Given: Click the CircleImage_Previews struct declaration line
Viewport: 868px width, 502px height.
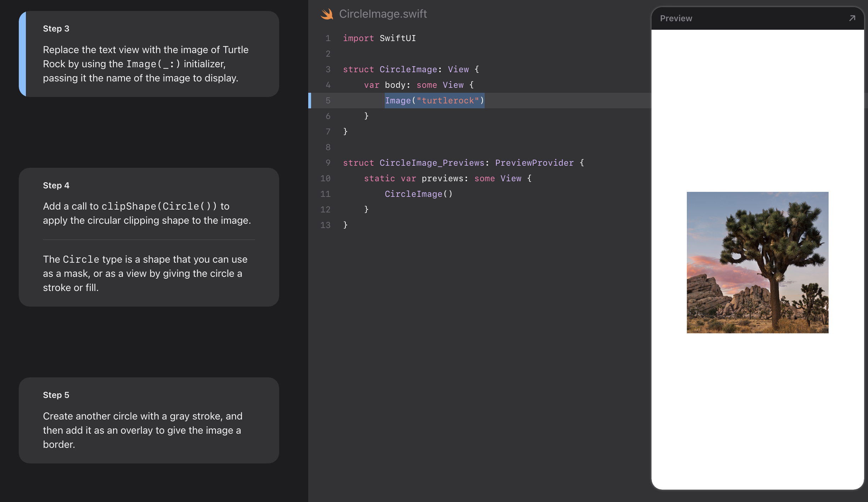Looking at the screenshot, I should (463, 163).
